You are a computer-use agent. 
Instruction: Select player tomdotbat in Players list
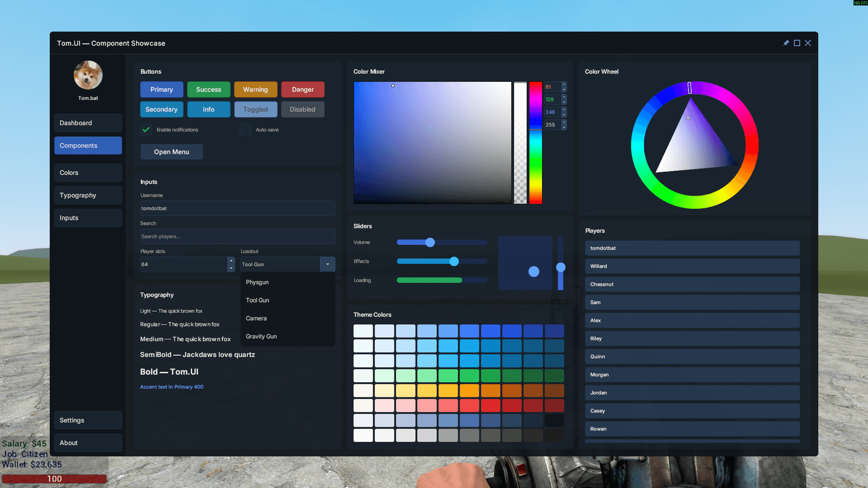[692, 248]
